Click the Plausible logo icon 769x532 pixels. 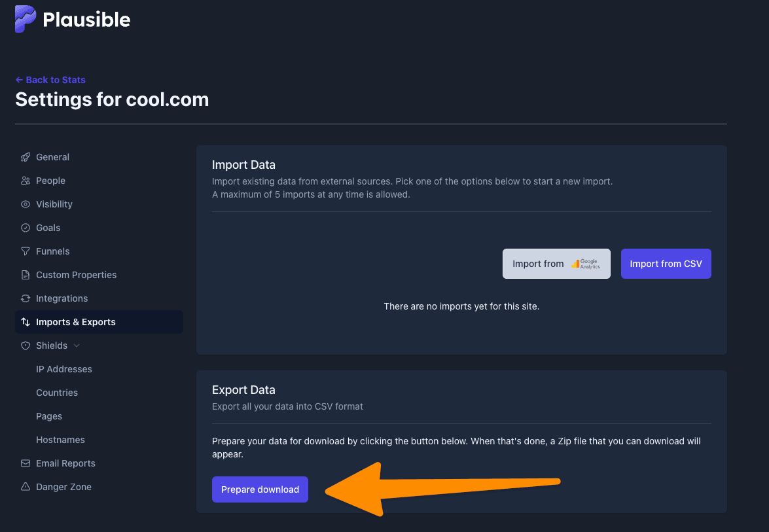tap(26, 19)
